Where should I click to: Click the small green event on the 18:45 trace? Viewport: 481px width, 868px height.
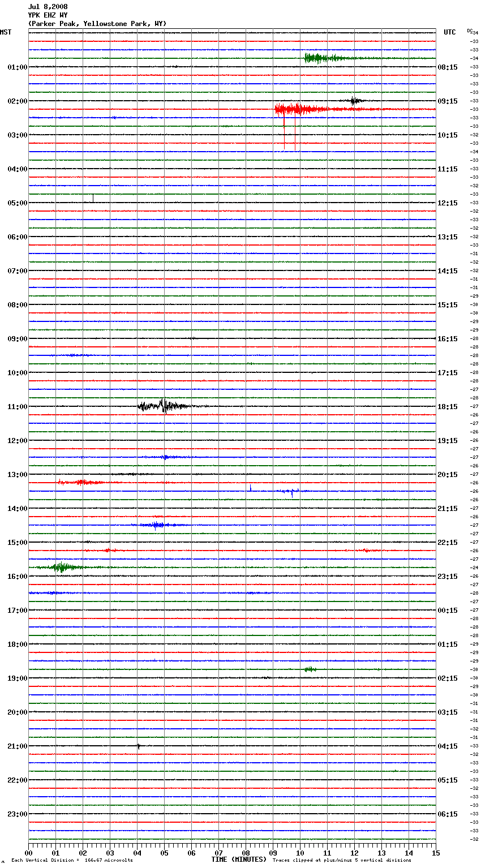pyautogui.click(x=310, y=669)
